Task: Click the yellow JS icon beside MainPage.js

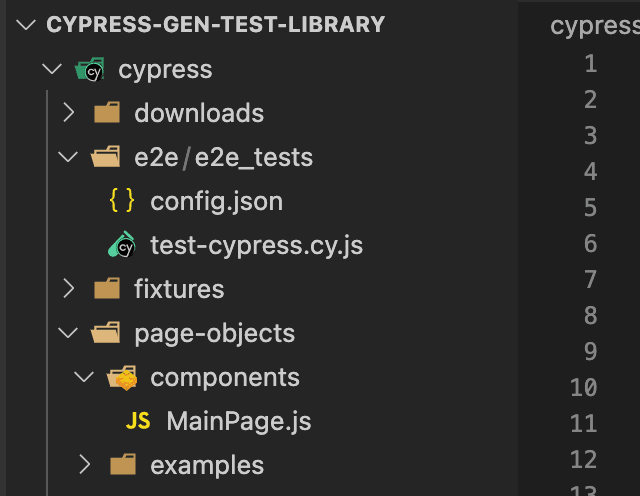Action: pos(138,421)
